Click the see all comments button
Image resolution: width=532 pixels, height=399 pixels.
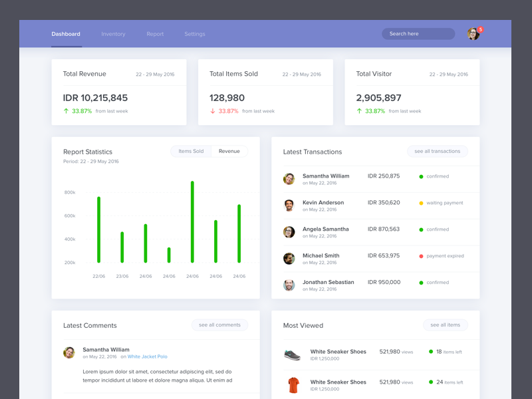pos(219,325)
